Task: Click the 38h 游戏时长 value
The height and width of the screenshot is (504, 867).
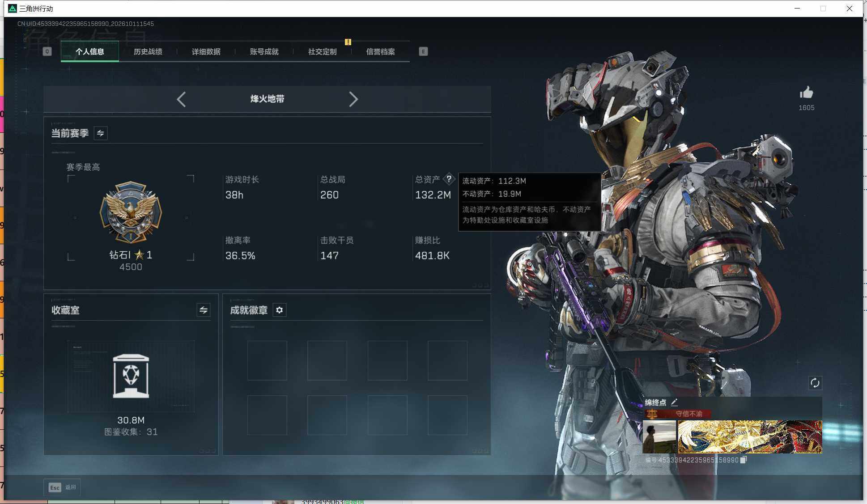Action: tap(234, 195)
